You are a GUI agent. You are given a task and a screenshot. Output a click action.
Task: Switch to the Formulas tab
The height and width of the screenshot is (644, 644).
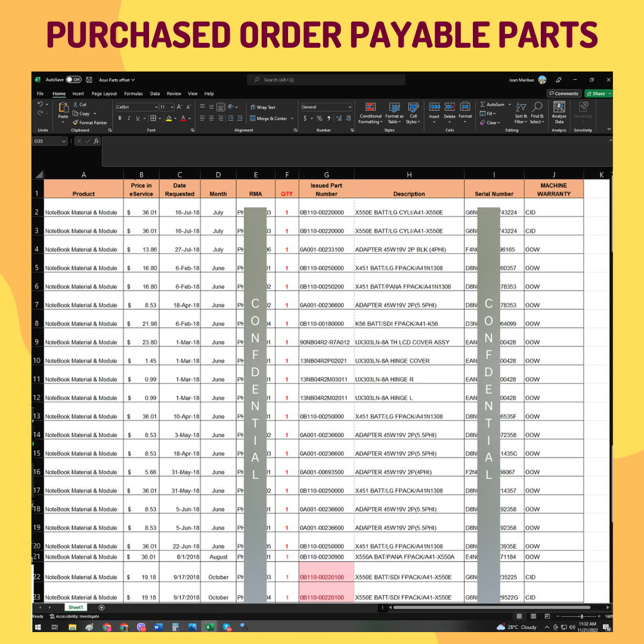tap(134, 94)
